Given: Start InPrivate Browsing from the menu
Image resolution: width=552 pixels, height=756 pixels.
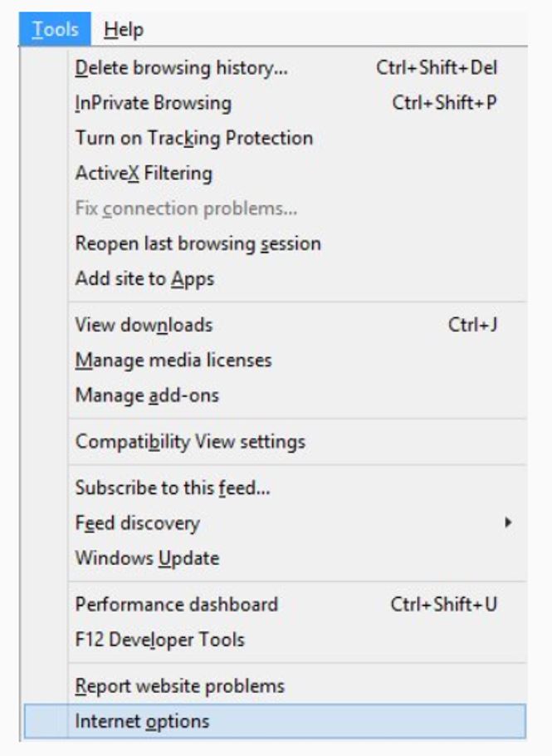Looking at the screenshot, I should coord(154,104).
